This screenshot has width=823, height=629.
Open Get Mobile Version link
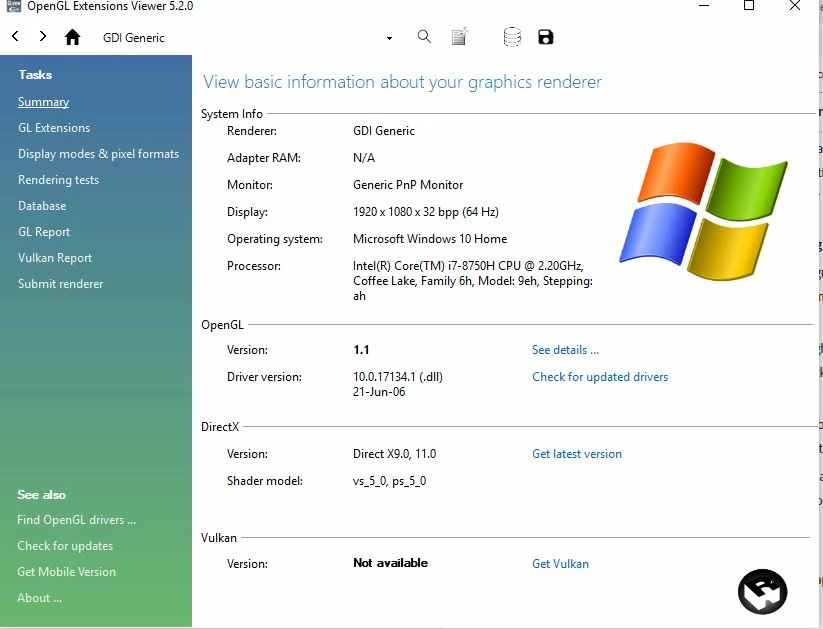point(66,572)
